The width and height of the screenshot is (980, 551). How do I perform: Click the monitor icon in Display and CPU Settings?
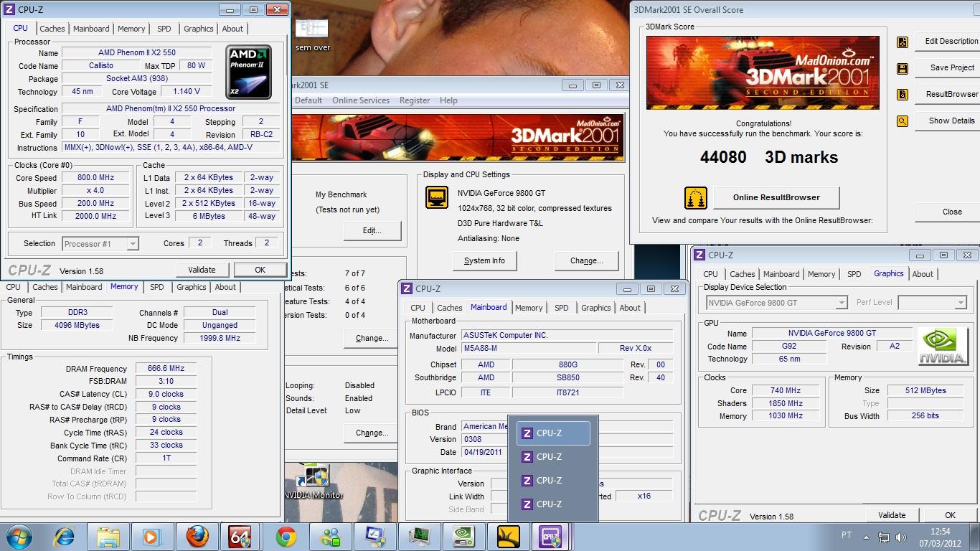437,197
